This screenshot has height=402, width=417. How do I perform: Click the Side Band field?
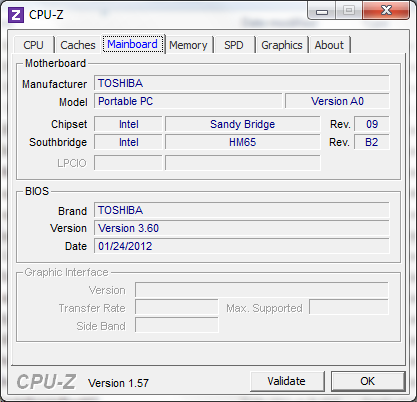(x=177, y=325)
